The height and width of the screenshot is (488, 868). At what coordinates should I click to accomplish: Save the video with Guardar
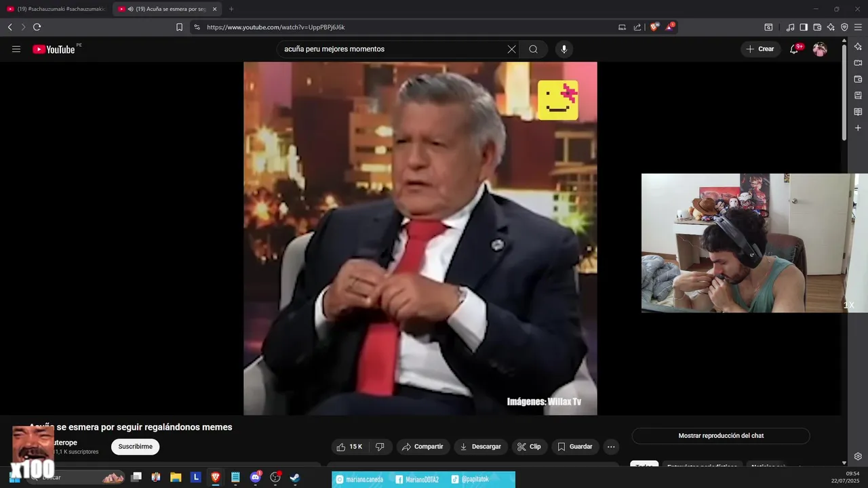click(x=575, y=447)
